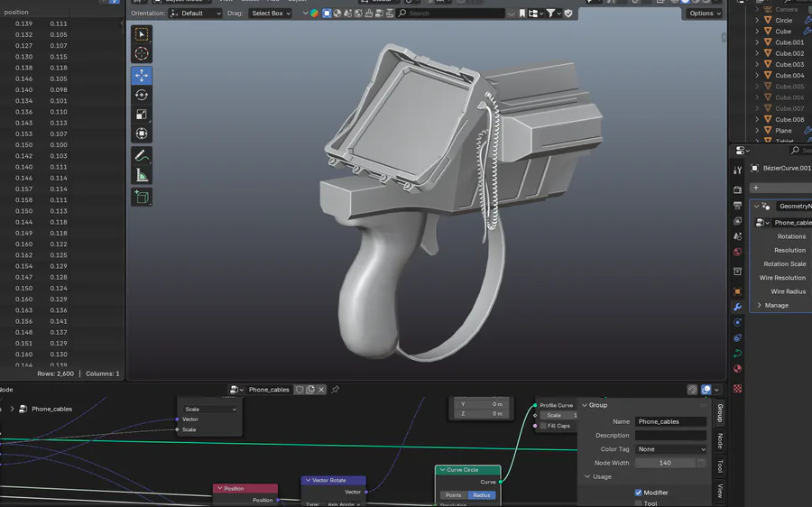Click the add modifier plus button
The width and height of the screenshot is (812, 507).
coord(755,188)
